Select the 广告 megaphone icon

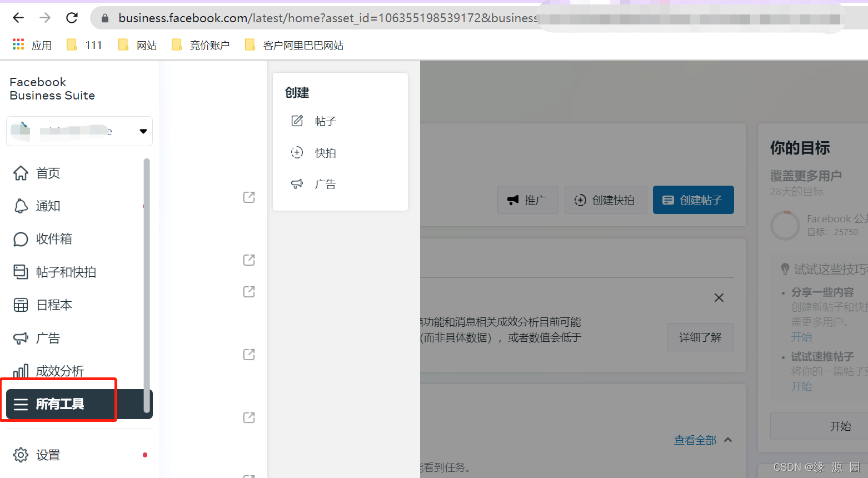(x=21, y=338)
